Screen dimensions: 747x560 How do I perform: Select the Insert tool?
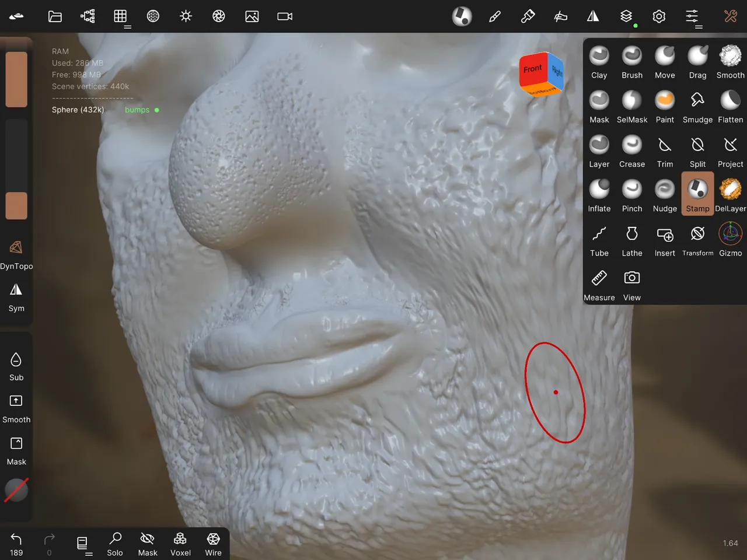pos(665,240)
